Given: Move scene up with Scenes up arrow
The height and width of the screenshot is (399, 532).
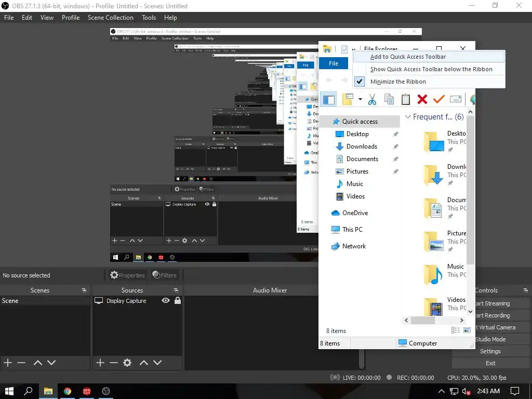Looking at the screenshot, I should pyautogui.click(x=37, y=363).
